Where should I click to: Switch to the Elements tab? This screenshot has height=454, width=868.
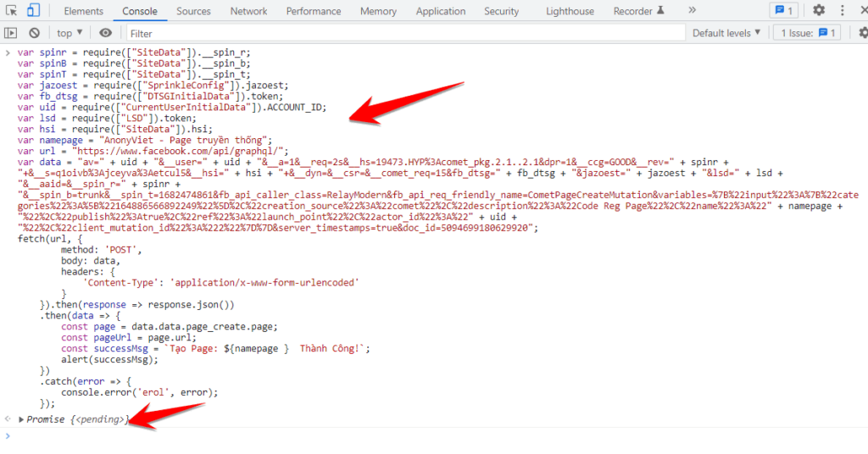point(83,11)
